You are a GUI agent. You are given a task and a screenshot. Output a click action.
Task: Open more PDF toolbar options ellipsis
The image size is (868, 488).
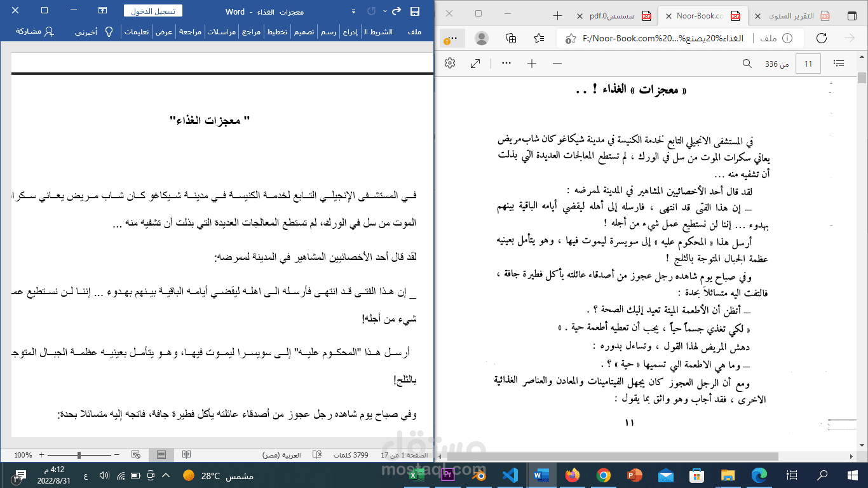coord(506,63)
